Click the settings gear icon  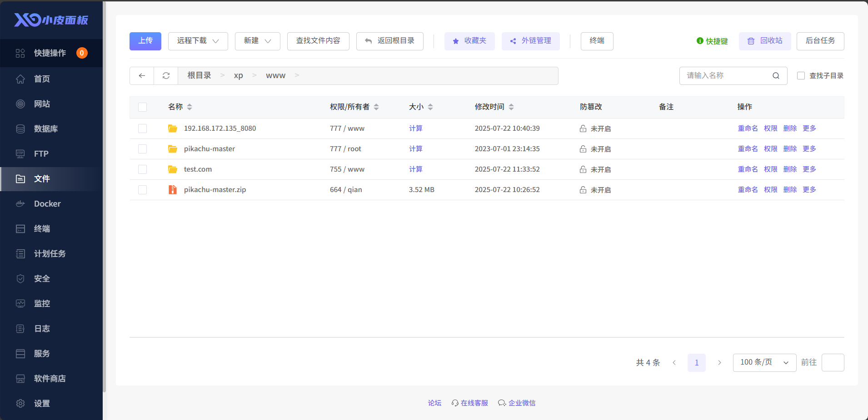point(20,404)
